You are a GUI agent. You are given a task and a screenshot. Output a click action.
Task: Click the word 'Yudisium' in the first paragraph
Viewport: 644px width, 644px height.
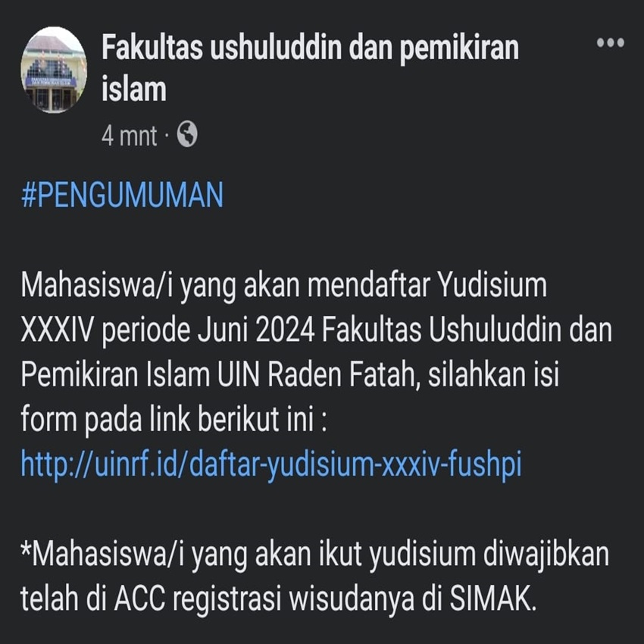(x=492, y=286)
